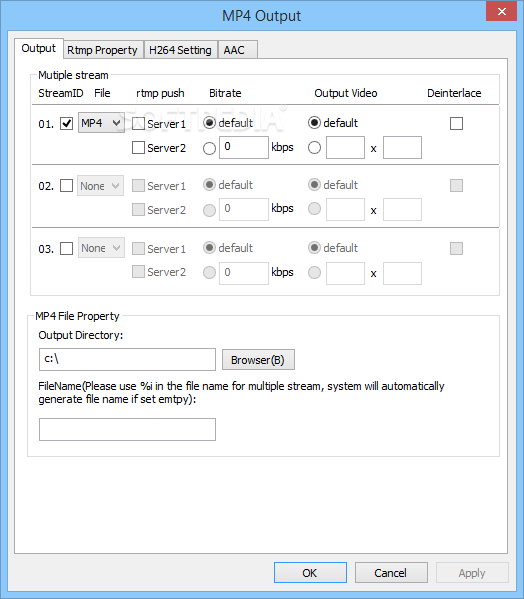Select custom resolution radio for stream 03
This screenshot has width=524, height=599.
click(314, 272)
